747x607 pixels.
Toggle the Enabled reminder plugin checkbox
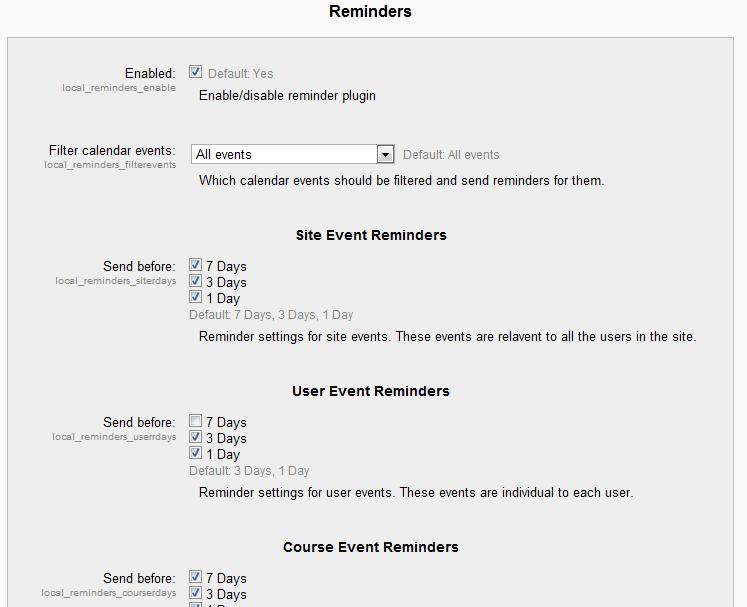tap(196, 72)
